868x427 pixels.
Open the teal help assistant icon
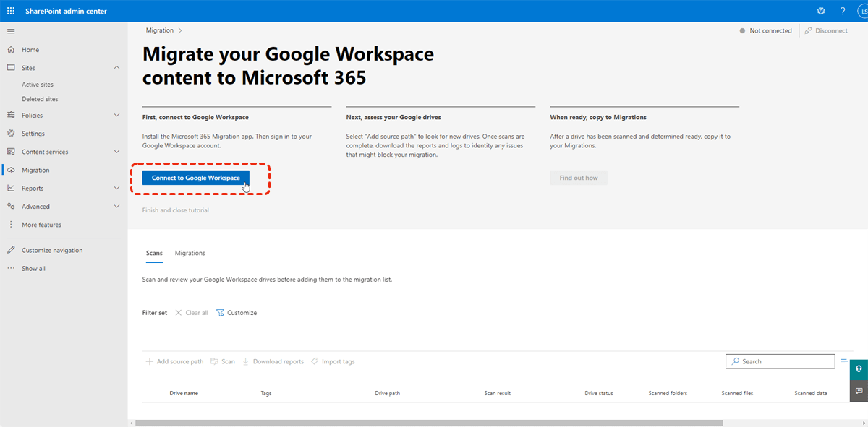click(859, 368)
